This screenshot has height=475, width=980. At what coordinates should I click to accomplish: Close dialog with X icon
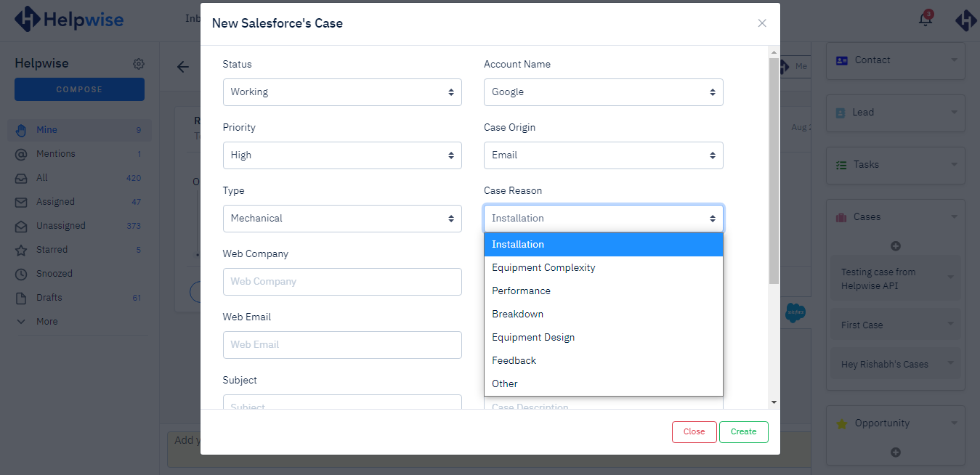[x=762, y=23]
